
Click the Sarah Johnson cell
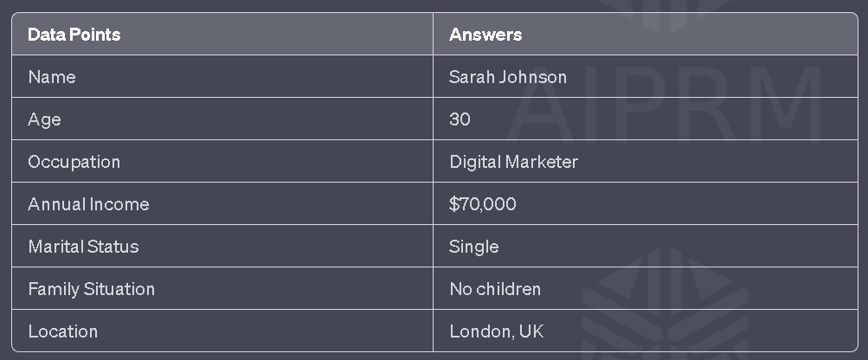508,77
